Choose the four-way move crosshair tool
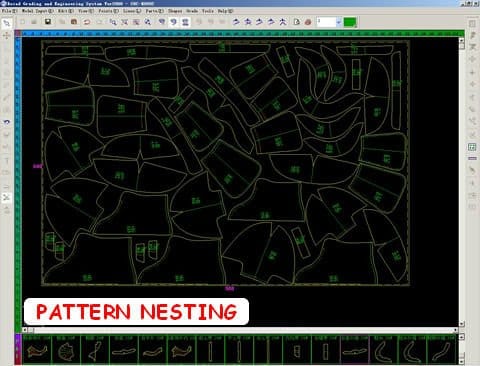The image size is (480, 366). [x=6, y=36]
